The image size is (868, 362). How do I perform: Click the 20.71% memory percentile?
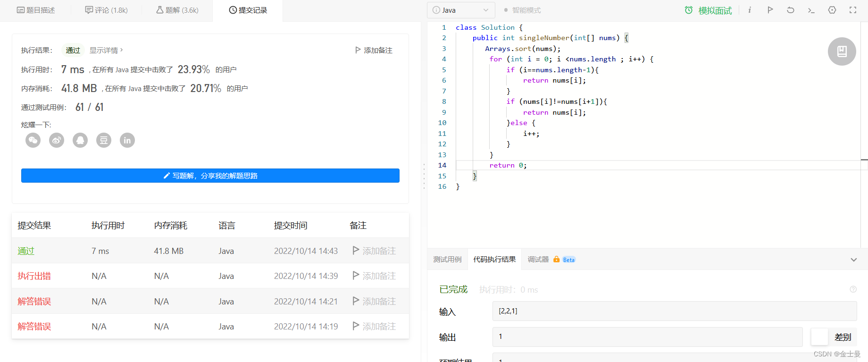coord(206,88)
